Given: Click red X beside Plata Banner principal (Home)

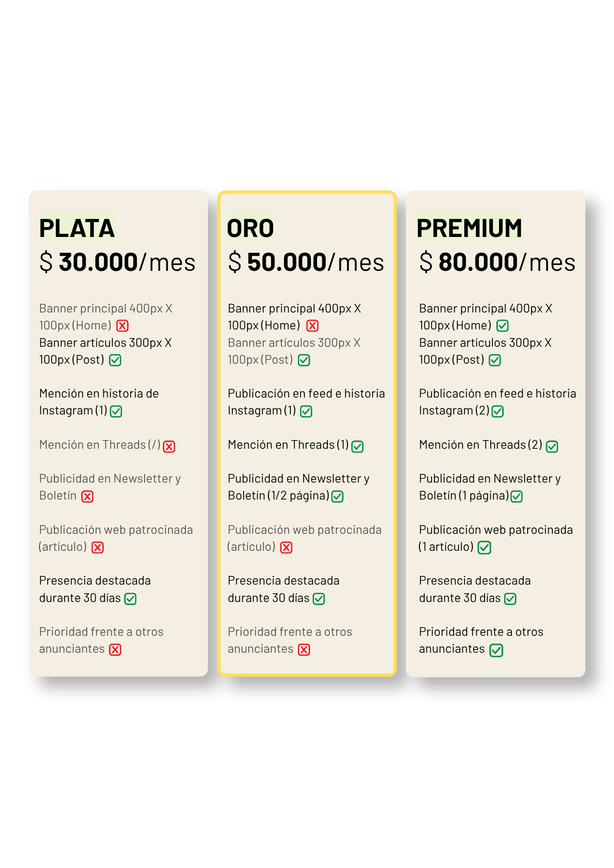Looking at the screenshot, I should pyautogui.click(x=122, y=325).
